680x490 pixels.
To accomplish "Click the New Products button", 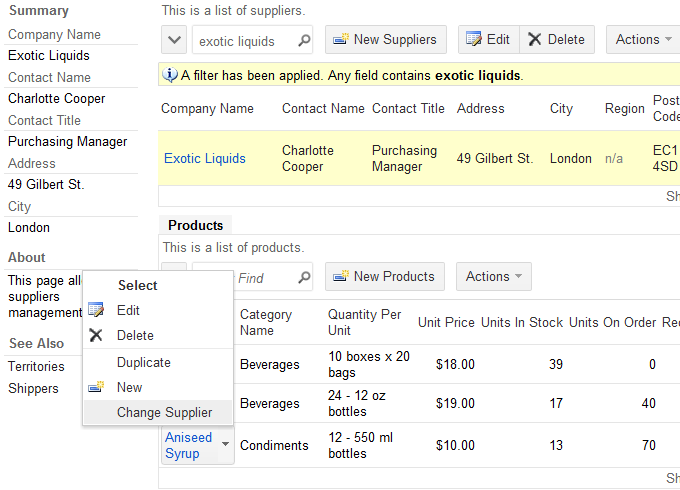I will point(385,276).
